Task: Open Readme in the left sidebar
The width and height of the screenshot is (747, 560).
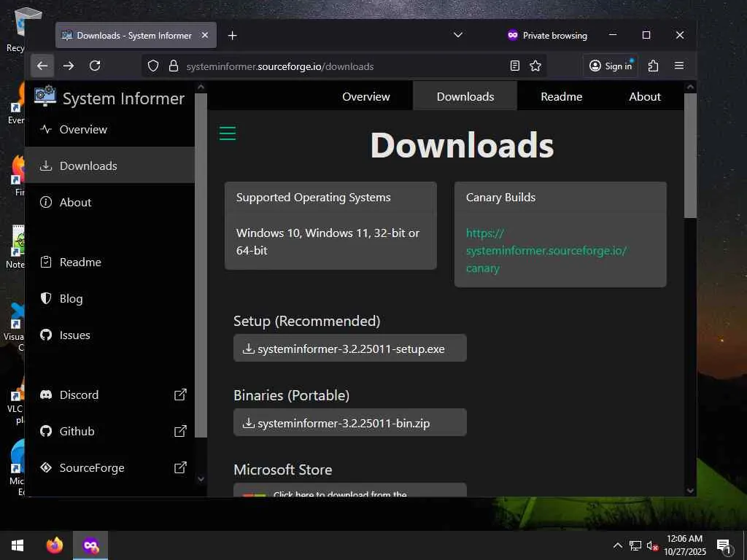Action: click(x=109, y=262)
